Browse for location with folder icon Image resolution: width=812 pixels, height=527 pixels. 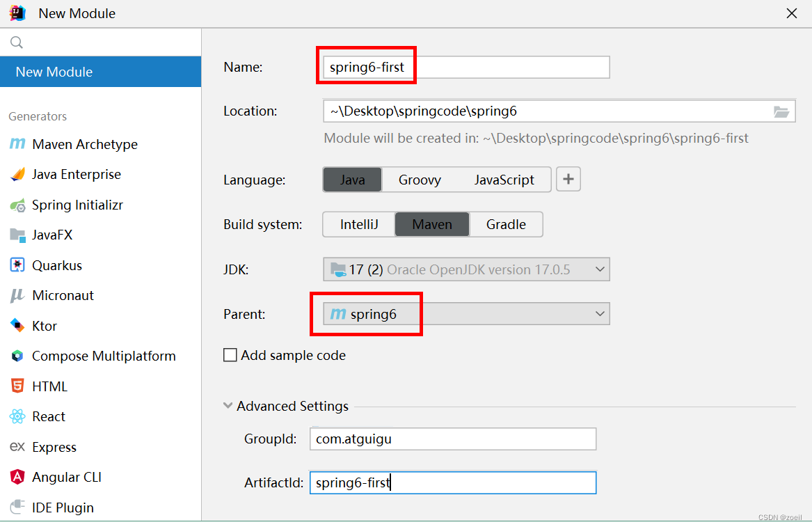[781, 111]
